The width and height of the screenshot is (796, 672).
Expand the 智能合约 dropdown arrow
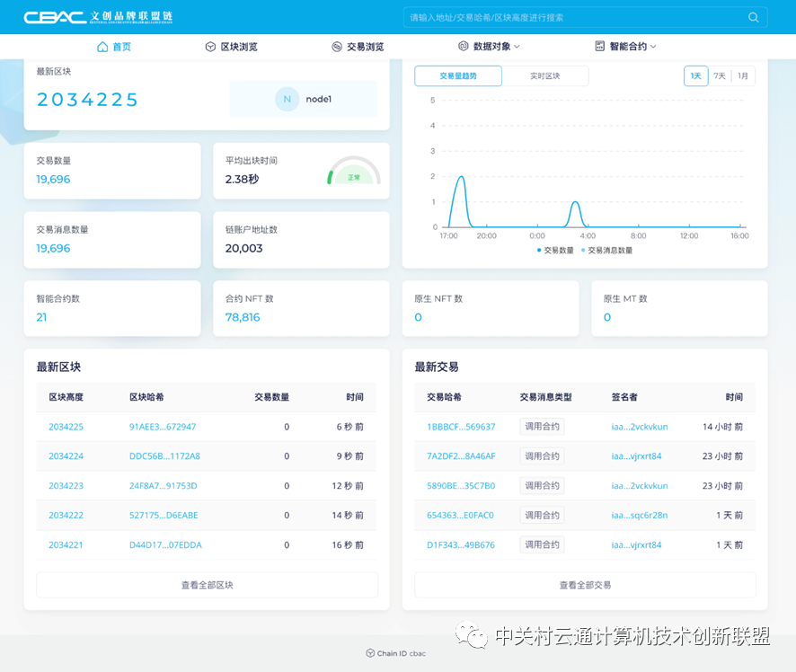point(653,47)
